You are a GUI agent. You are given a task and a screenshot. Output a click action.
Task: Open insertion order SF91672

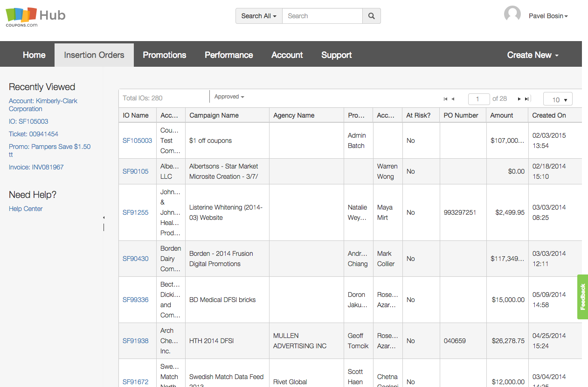point(135,382)
